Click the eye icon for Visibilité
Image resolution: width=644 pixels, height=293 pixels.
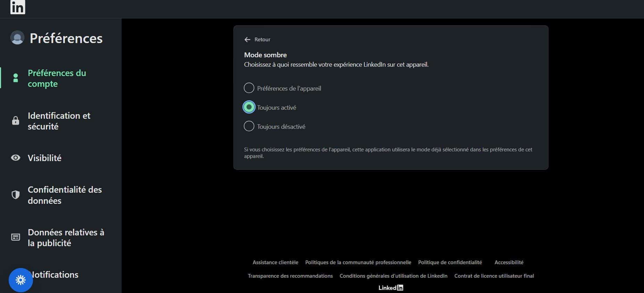(x=15, y=158)
